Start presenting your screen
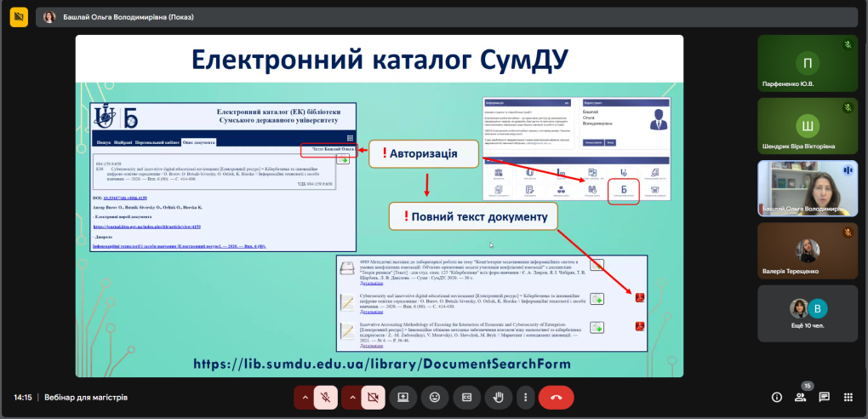The width and height of the screenshot is (868, 419). [403, 397]
